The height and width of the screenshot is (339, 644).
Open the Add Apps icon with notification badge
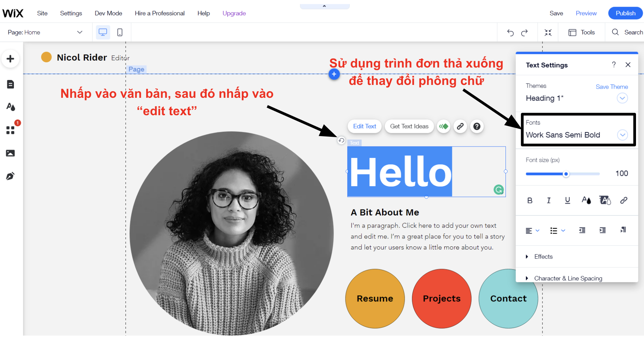11,130
